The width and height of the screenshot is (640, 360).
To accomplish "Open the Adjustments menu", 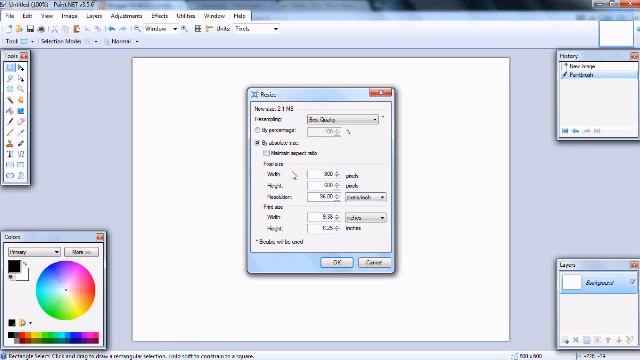I will tap(127, 16).
